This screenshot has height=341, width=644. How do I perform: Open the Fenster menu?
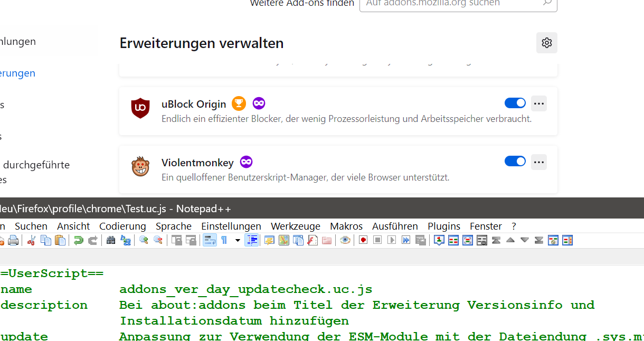486,226
